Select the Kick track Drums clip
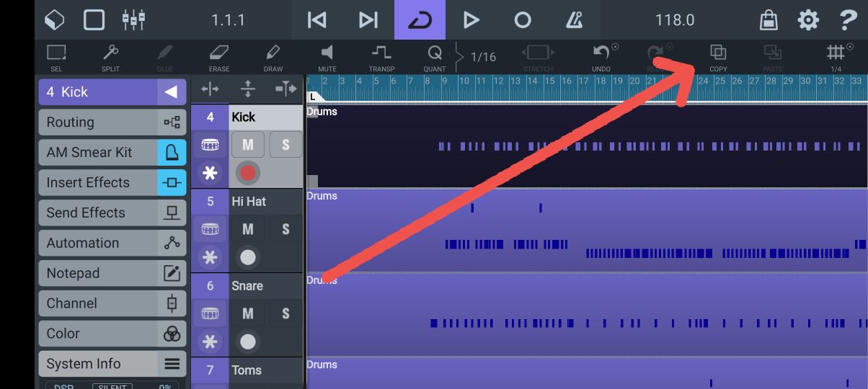The height and width of the screenshot is (389, 868). point(587,146)
